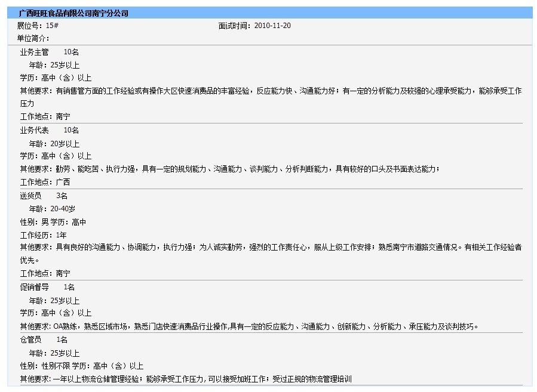Click the work location 工作地点: 广西
The image size is (537, 392).
coord(45,182)
